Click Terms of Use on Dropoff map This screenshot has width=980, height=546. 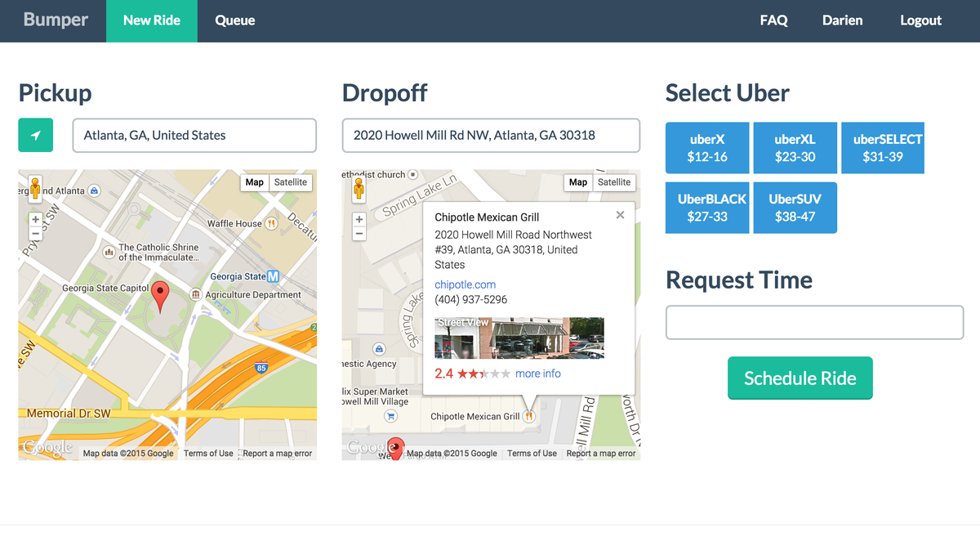532,454
